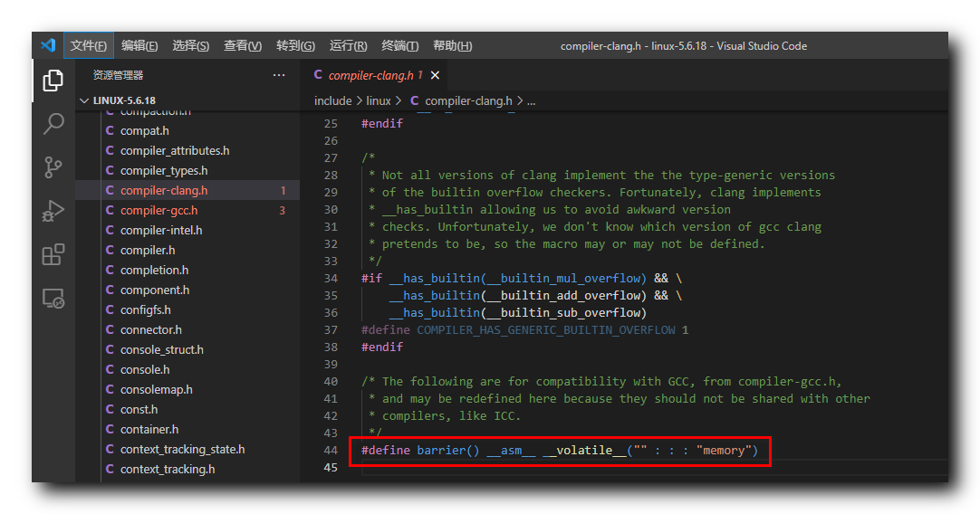Click __builtin_add_overflow on line 35

tap(563, 295)
